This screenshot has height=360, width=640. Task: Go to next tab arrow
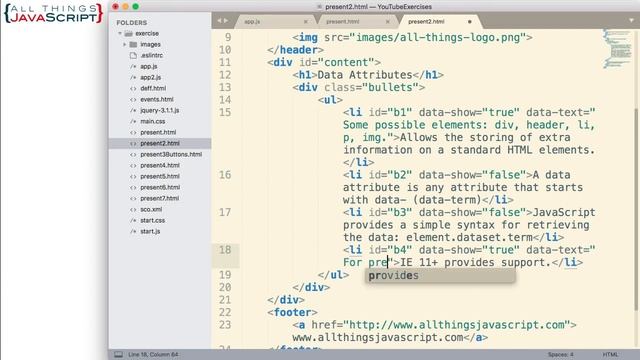226,21
